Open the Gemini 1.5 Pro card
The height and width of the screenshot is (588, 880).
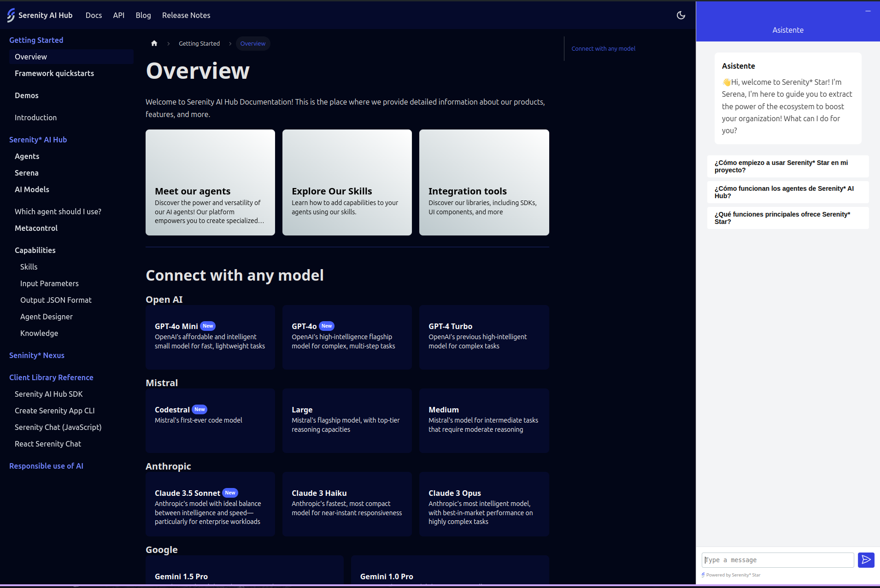(x=245, y=570)
